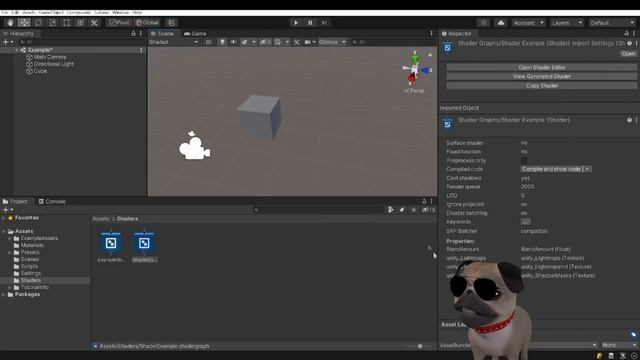The height and width of the screenshot is (360, 640).
Task: Expand the Packages folder in Project
Action: coord(4,294)
